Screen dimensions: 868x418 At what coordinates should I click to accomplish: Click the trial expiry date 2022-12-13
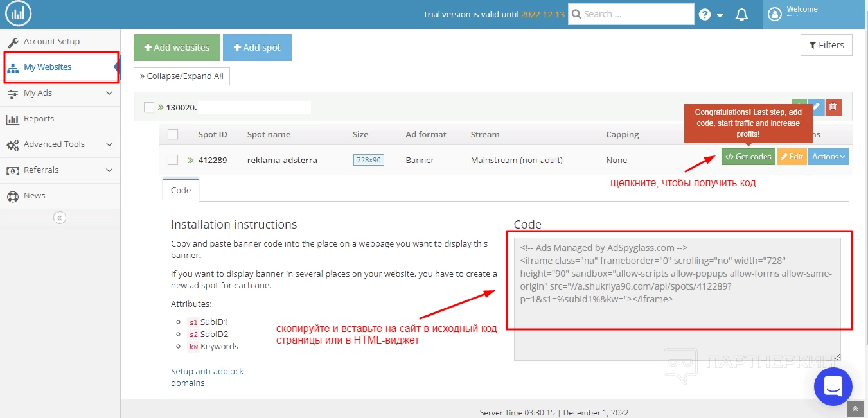point(543,14)
